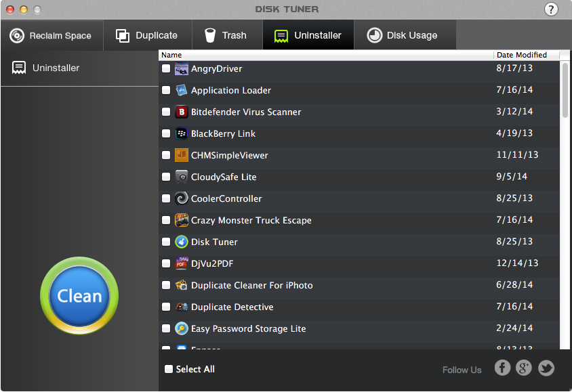Screen dimensions: 572x392
Task: Sort the list by Name column
Action: click(x=326, y=55)
